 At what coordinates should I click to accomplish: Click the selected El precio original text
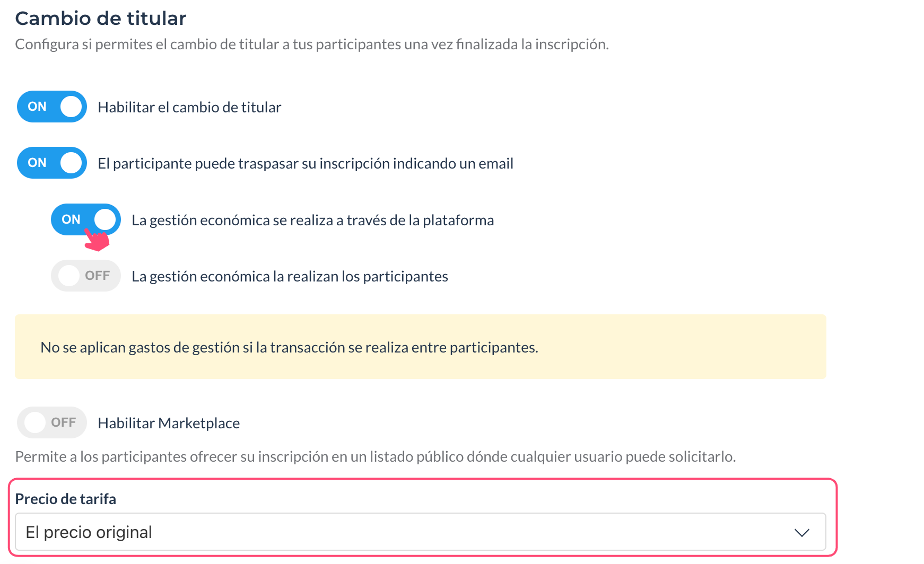(x=89, y=532)
